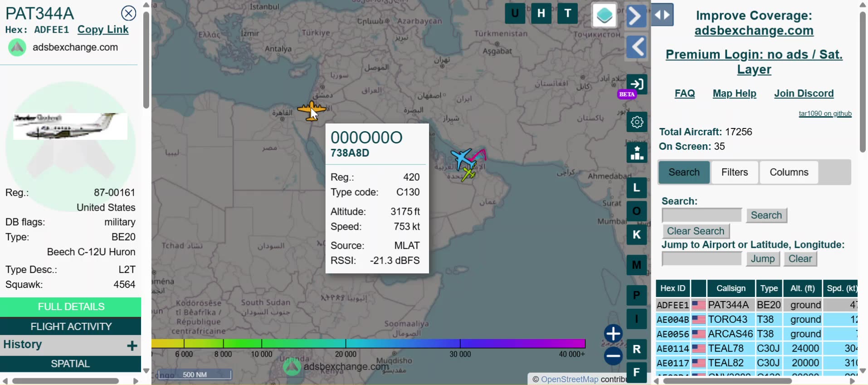Image resolution: width=868 pixels, height=385 pixels.
Task: Sort table by Type column header
Action: 769,288
